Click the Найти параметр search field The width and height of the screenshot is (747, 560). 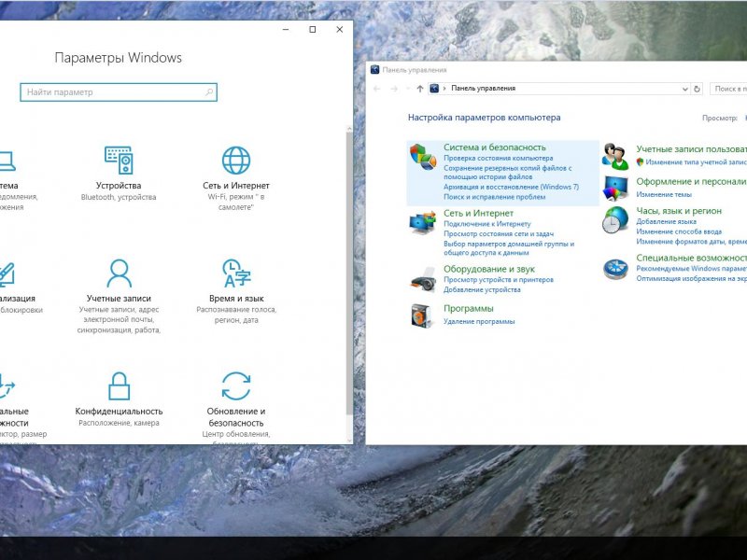click(x=119, y=91)
